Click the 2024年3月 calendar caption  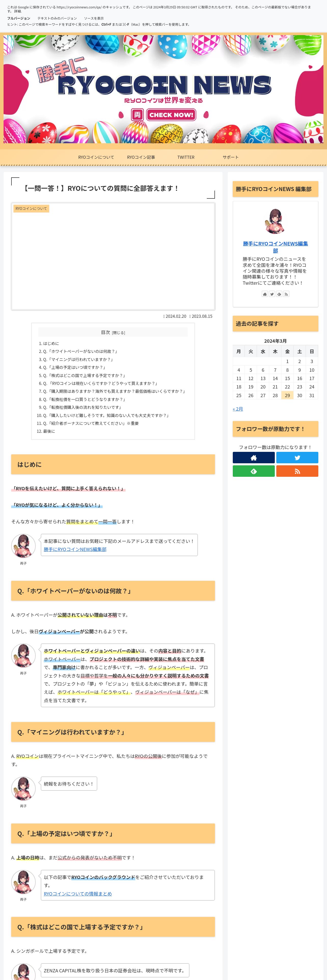point(275,341)
